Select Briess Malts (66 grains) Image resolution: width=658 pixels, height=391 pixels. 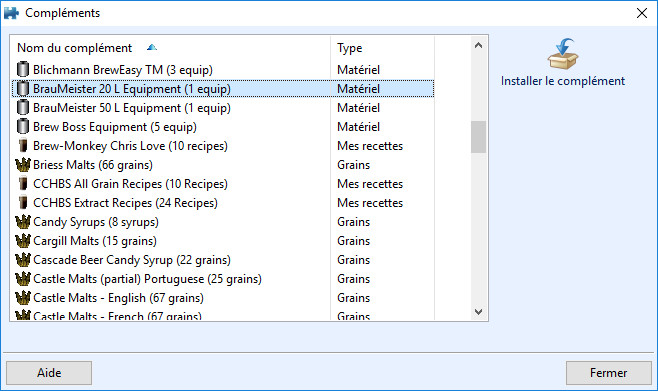pos(93,164)
